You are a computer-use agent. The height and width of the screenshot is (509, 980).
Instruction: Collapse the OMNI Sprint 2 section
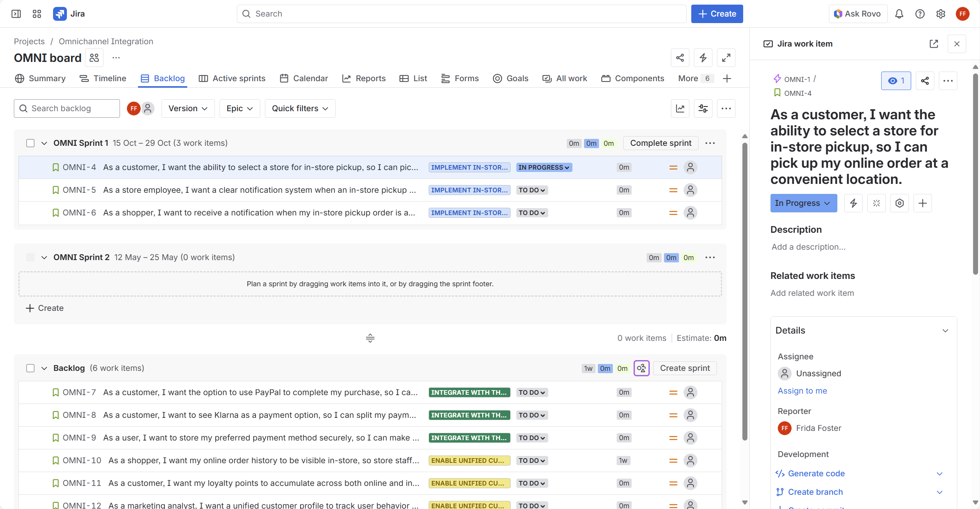(x=44, y=257)
